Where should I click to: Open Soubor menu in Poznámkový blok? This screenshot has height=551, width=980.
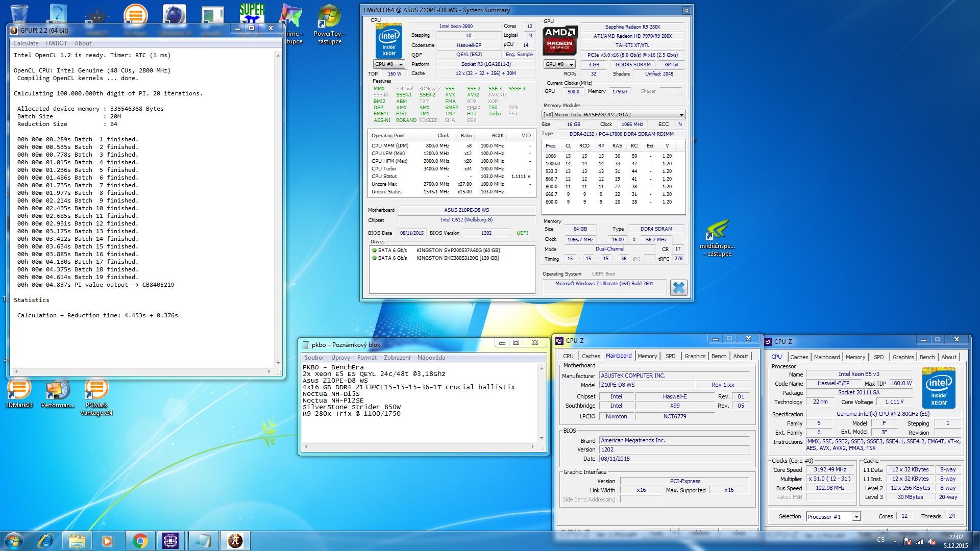click(x=314, y=358)
